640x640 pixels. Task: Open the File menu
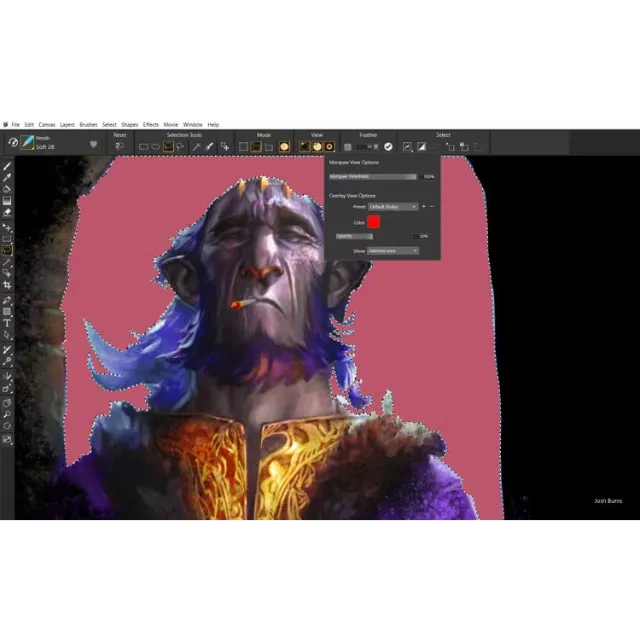[x=16, y=124]
